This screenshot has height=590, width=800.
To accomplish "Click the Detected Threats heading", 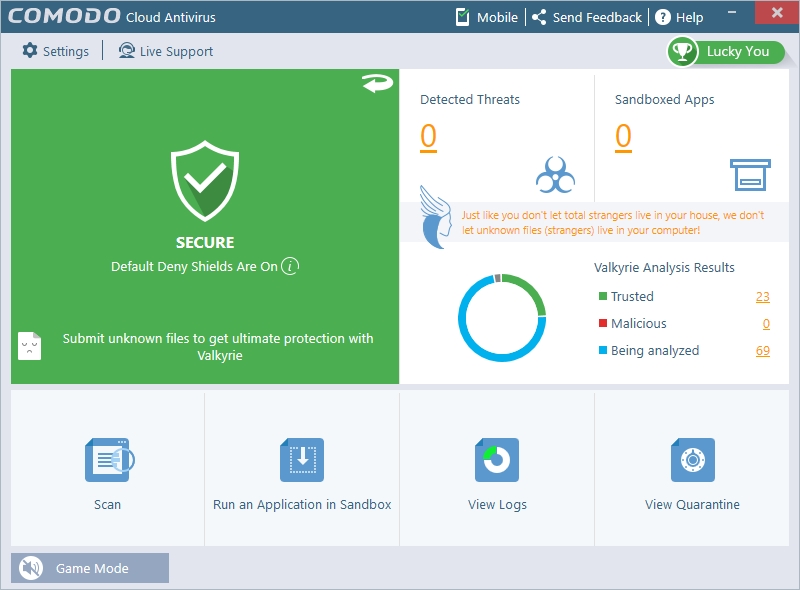I will [x=470, y=100].
